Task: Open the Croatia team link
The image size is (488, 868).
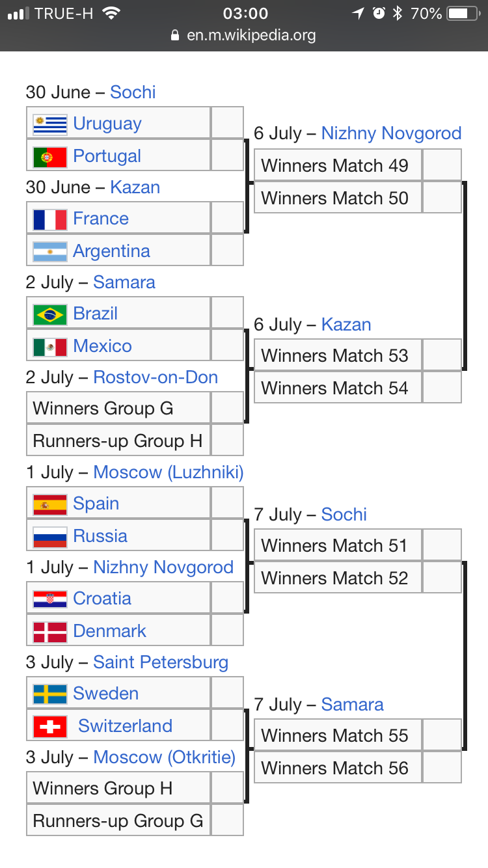Action: 102,599
